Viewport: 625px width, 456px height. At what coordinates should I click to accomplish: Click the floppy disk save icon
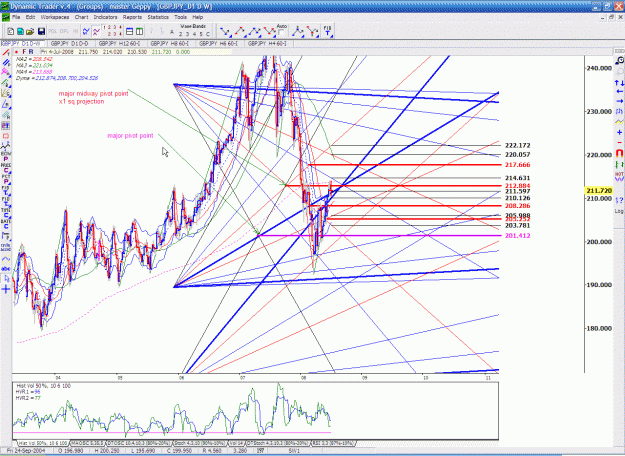pos(41,31)
